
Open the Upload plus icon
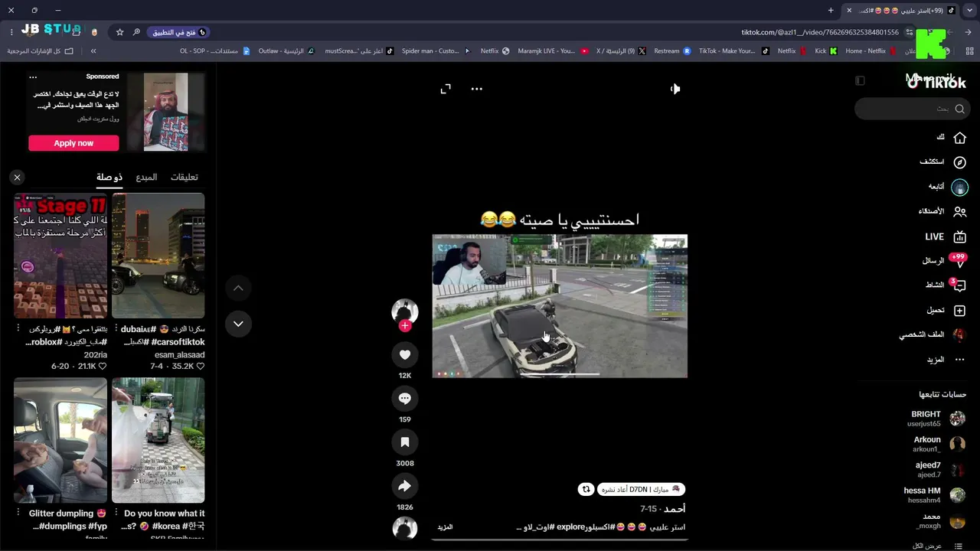(959, 311)
